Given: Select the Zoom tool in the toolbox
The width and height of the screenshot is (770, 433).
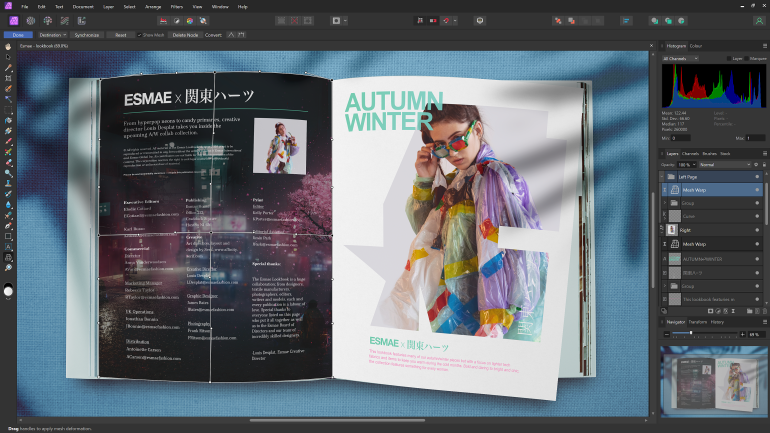Looking at the screenshot, I should pos(8,268).
